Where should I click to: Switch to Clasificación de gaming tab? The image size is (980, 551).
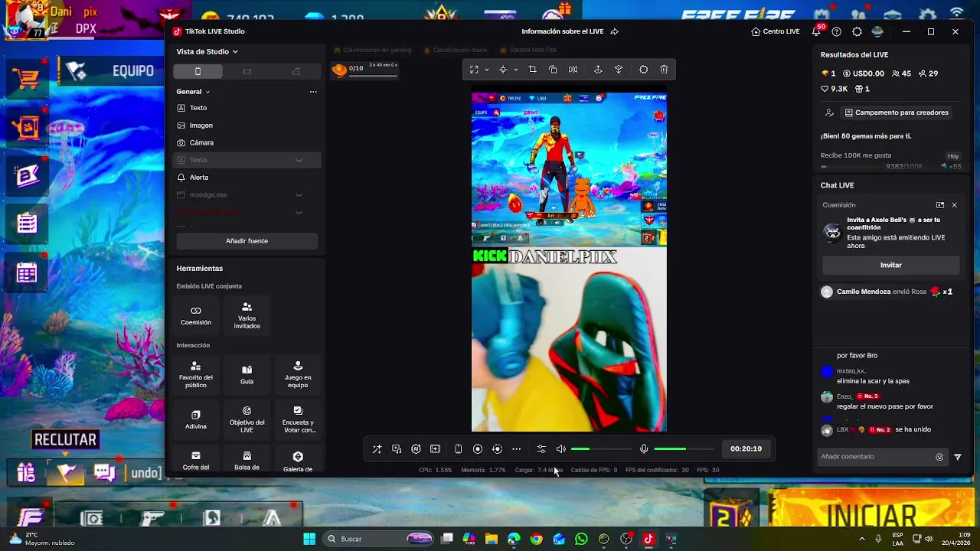pos(371,50)
